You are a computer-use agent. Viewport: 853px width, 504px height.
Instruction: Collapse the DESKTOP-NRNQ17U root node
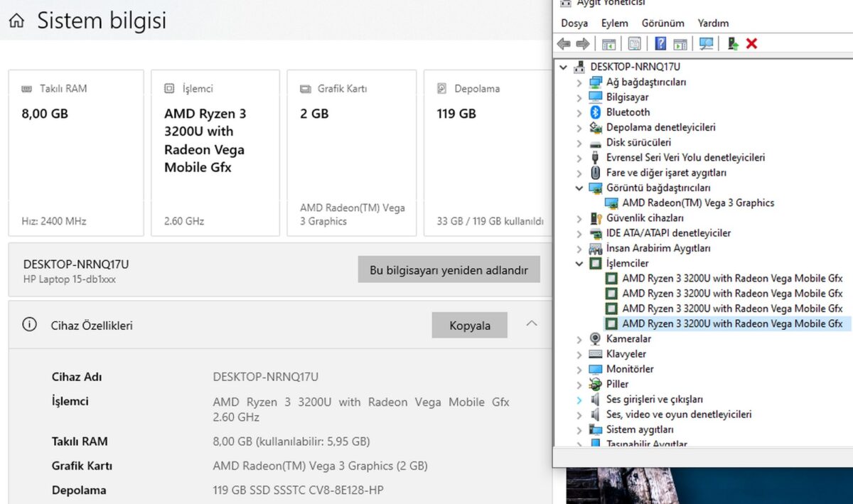coord(564,67)
